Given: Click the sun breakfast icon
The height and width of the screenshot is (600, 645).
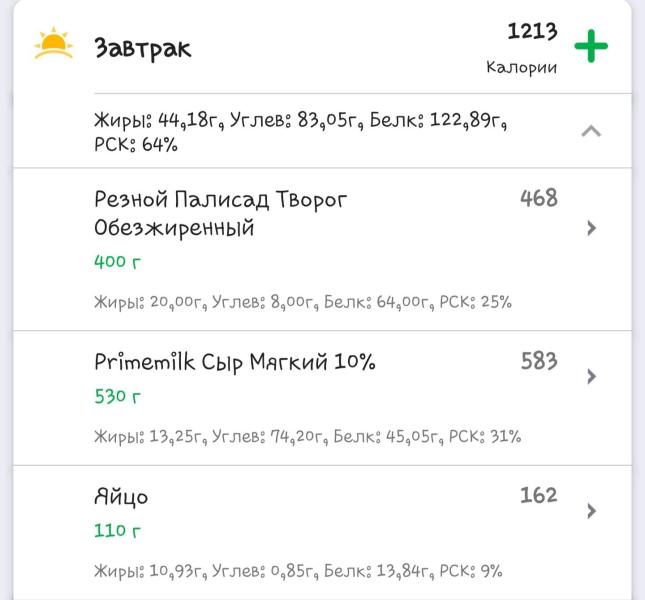Looking at the screenshot, I should (x=53, y=43).
